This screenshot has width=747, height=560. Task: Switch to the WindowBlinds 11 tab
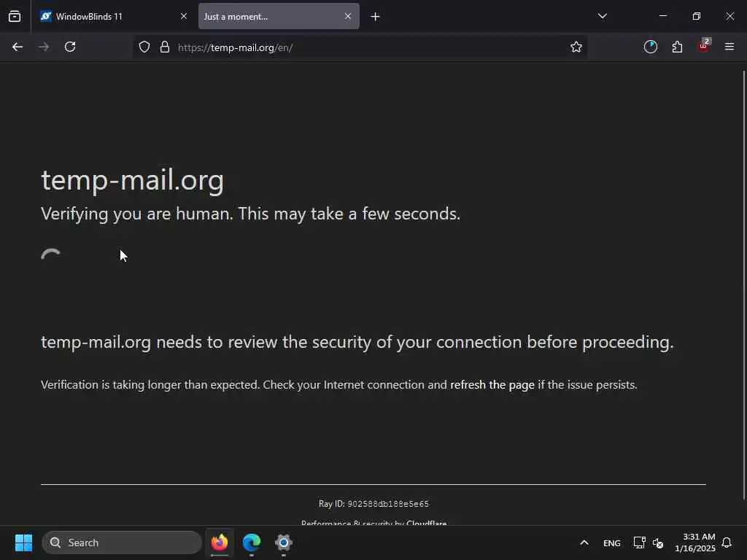[x=113, y=17]
